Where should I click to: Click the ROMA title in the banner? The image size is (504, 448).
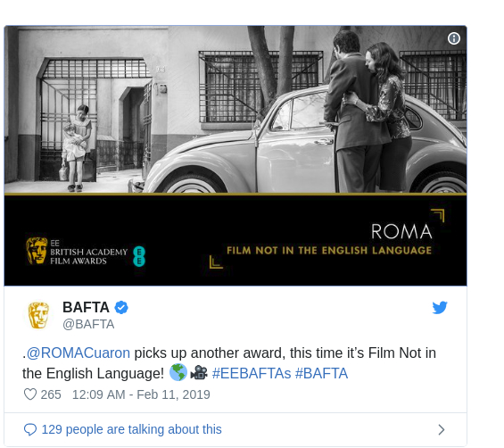click(401, 231)
